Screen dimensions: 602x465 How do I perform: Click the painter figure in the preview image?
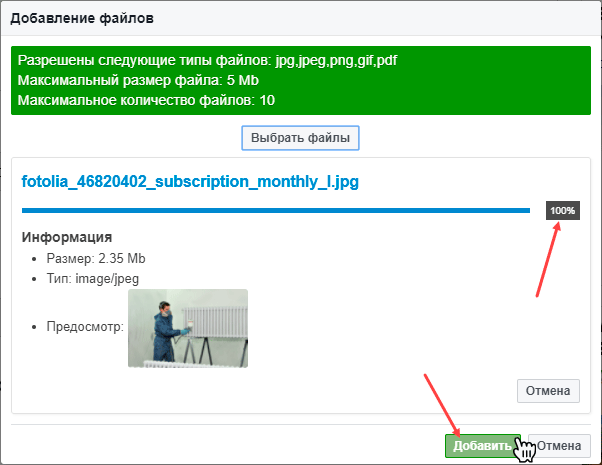pyautogui.click(x=163, y=330)
